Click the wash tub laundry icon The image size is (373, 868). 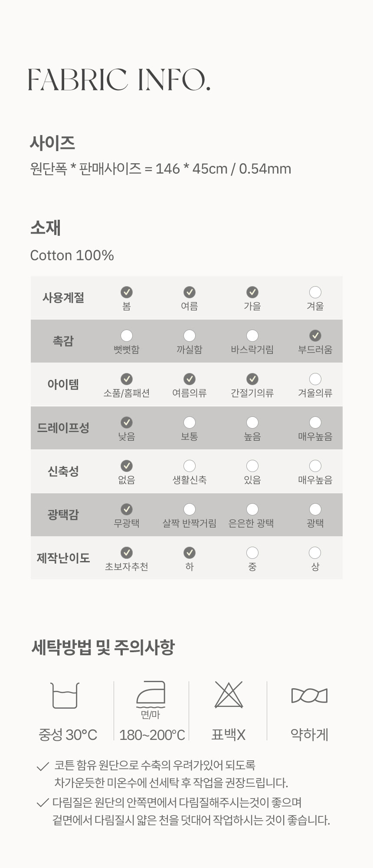(65, 695)
